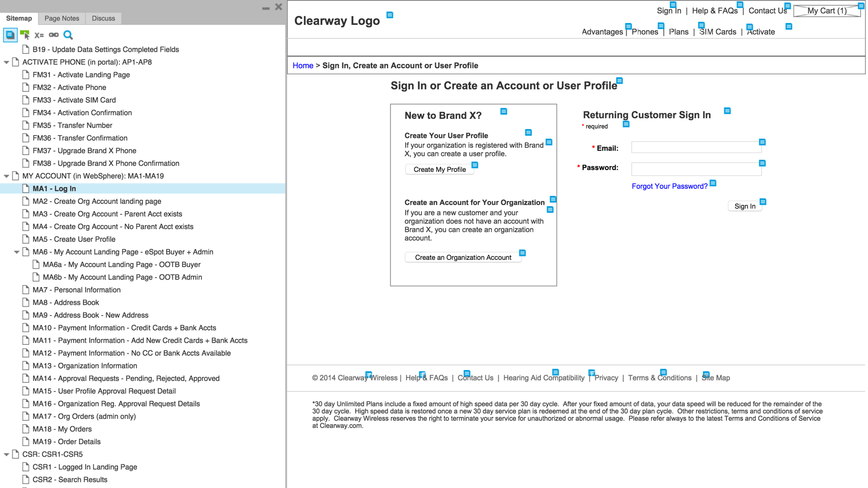Click Site Map link in footer
The image size is (868, 488).
tap(716, 378)
